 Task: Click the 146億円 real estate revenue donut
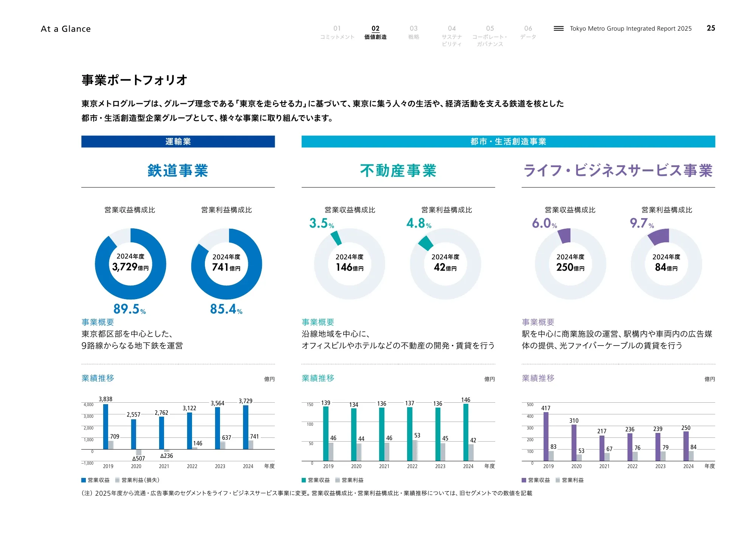(x=350, y=264)
